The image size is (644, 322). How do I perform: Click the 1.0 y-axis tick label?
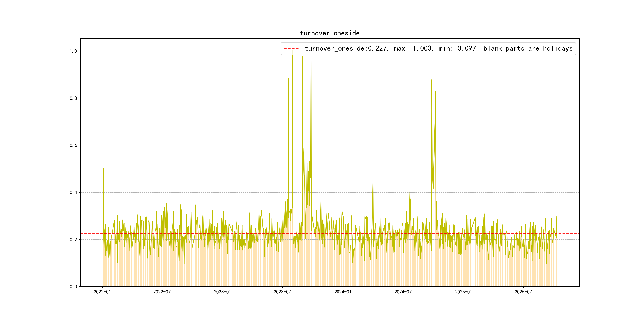point(73,51)
